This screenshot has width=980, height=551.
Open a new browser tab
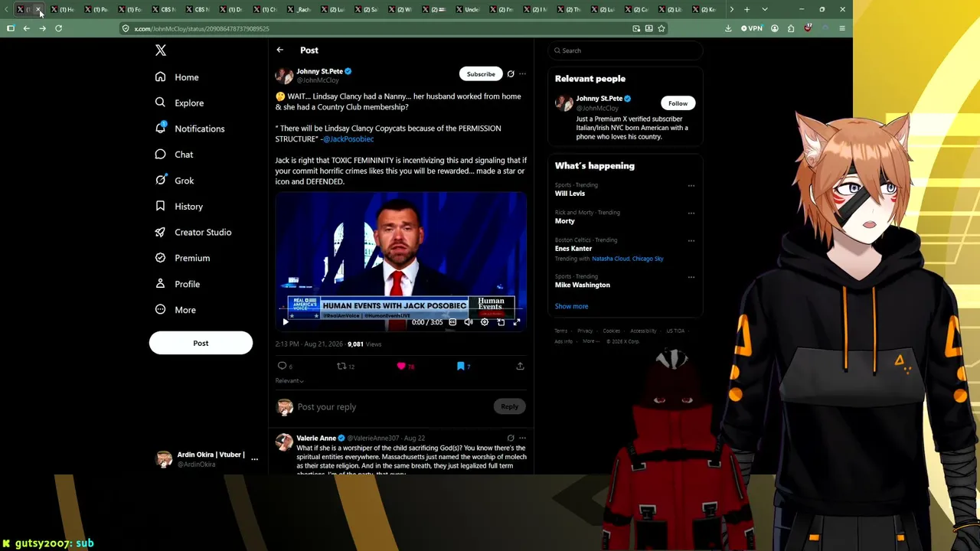tap(746, 9)
